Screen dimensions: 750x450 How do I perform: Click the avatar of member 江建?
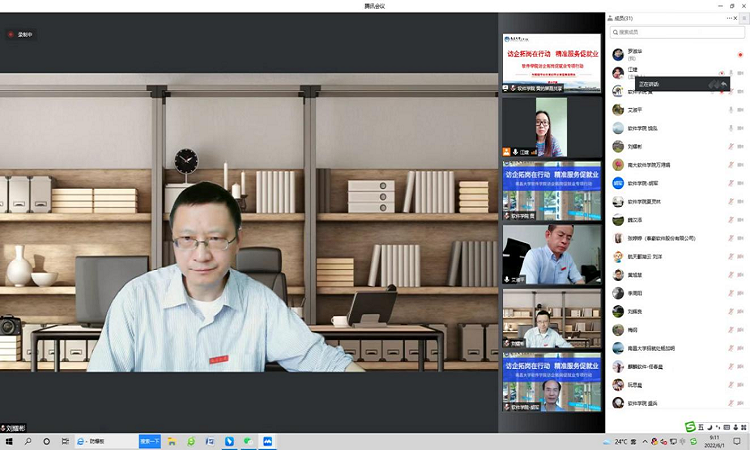click(x=618, y=73)
